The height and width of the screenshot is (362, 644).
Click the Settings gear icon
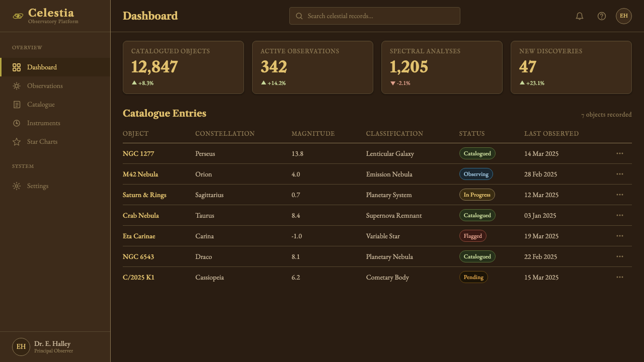[x=17, y=186]
